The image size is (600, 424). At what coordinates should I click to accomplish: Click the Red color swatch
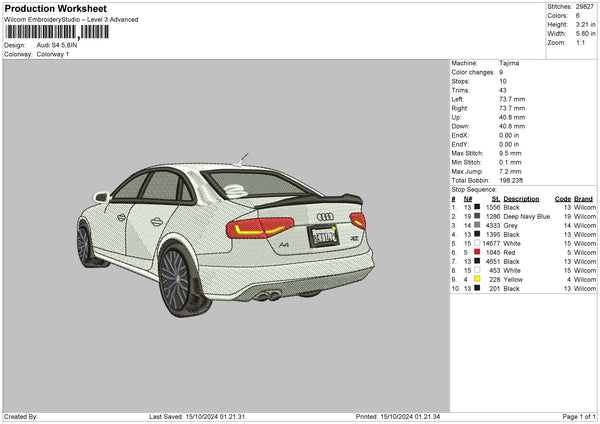477,252
